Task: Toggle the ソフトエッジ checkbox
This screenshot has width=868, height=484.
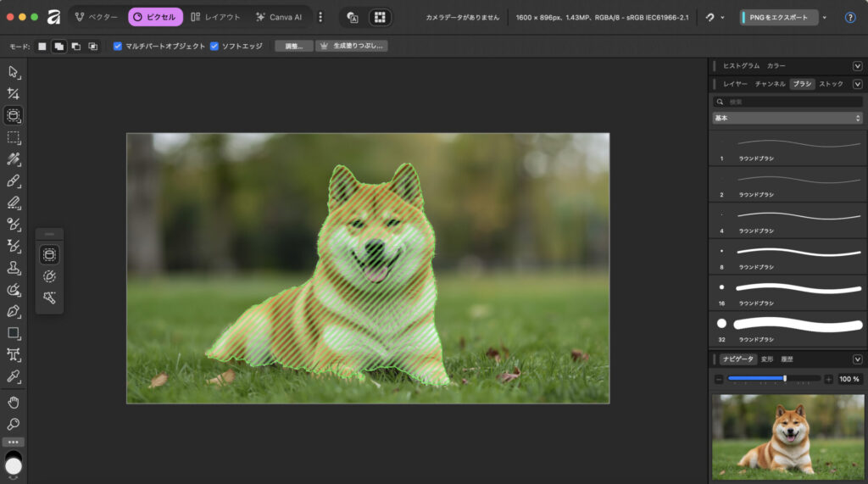Action: (x=214, y=46)
